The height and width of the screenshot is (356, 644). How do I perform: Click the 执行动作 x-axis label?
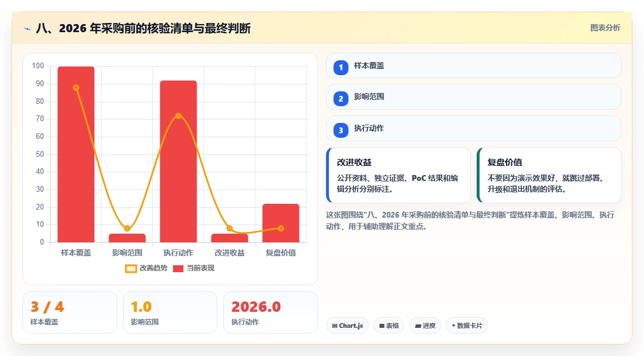pyautogui.click(x=178, y=253)
